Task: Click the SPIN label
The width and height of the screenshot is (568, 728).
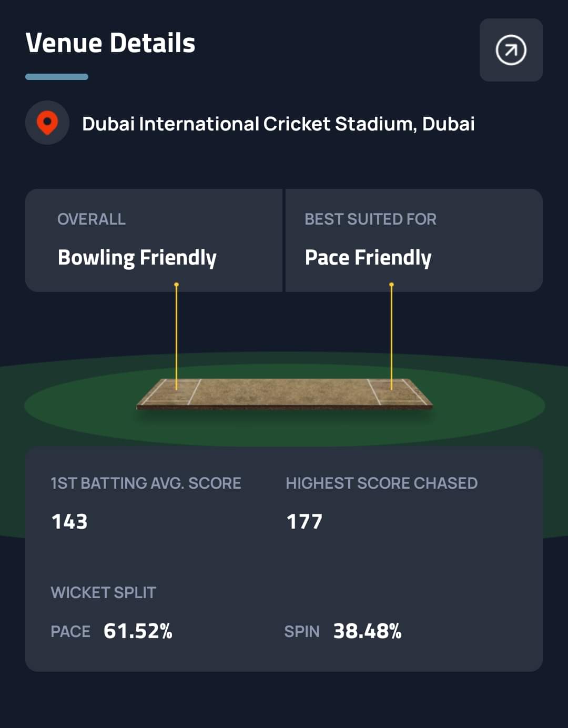Action: pyautogui.click(x=302, y=632)
